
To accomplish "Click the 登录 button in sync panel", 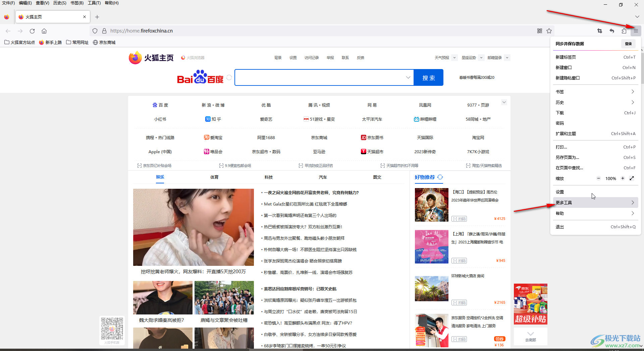I will (x=628, y=44).
